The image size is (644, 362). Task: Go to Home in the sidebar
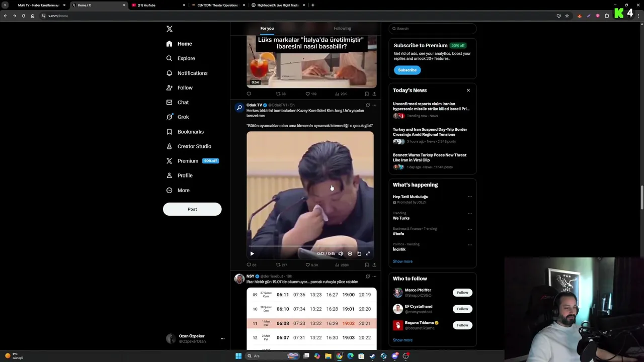click(x=179, y=44)
